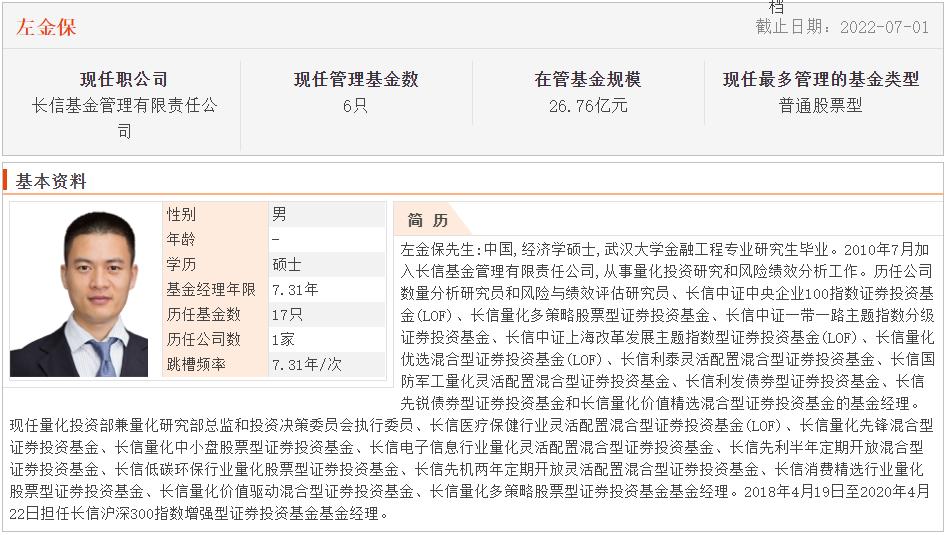Viewport: 946px width, 535px height.
Task: Click the 现任最多管理的基金类型 header
Action: pos(821,79)
